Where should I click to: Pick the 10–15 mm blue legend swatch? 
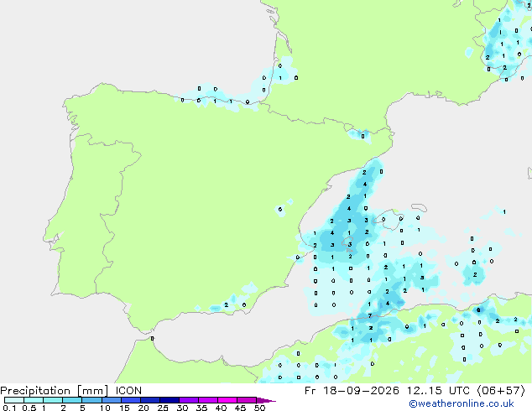tap(112, 400)
